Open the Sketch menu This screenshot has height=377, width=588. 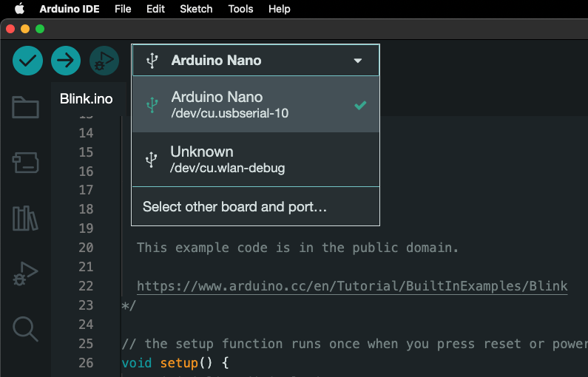(196, 9)
